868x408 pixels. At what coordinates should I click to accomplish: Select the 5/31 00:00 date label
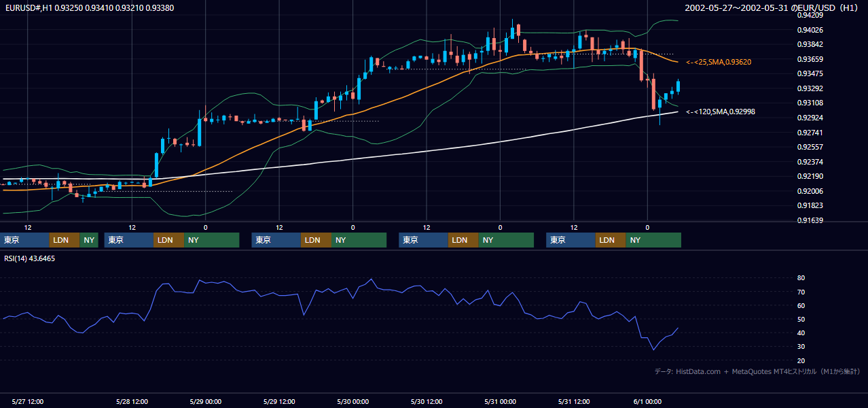click(500, 401)
